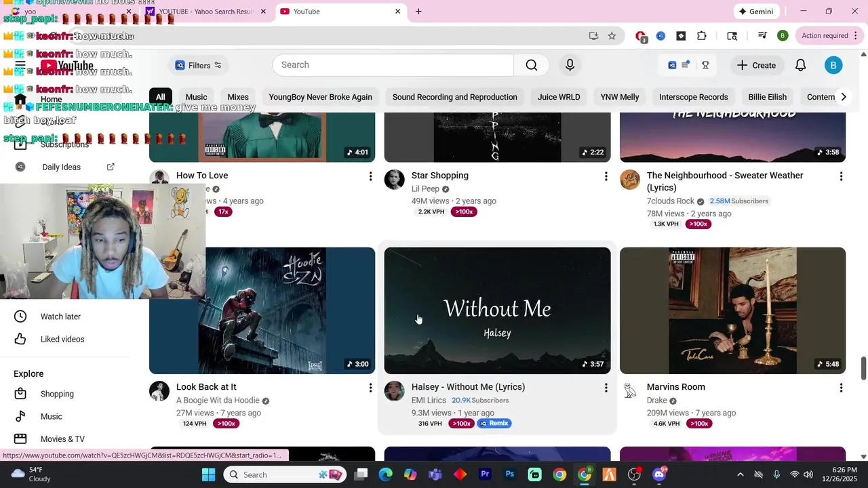Open 7clouds Rock channel avatar
The height and width of the screenshot is (488, 868).
[x=630, y=180]
